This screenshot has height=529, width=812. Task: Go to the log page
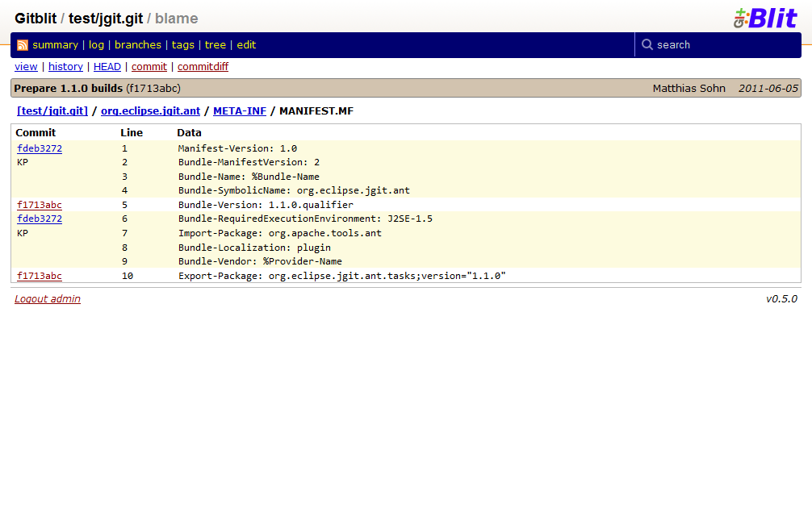[96, 45]
